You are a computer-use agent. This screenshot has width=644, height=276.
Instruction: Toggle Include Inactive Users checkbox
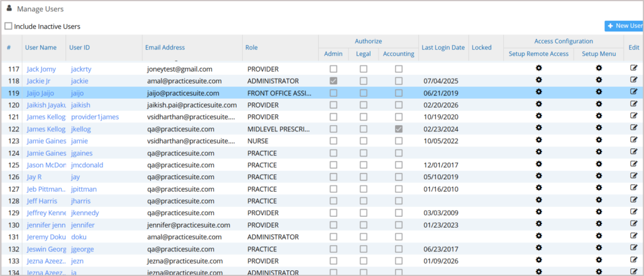pyautogui.click(x=9, y=26)
